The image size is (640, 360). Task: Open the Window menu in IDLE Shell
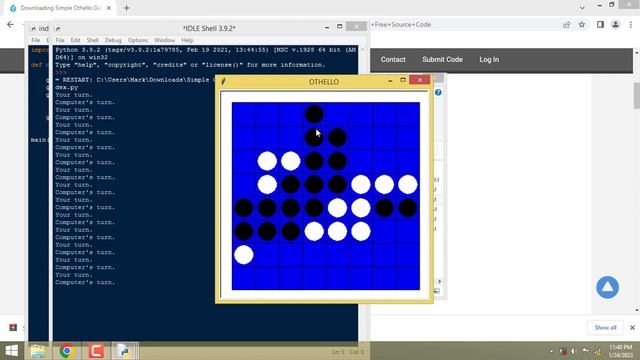[x=164, y=40]
